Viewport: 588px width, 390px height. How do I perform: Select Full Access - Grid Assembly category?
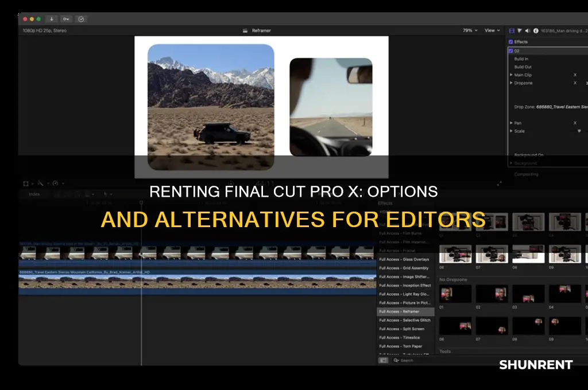click(x=405, y=268)
